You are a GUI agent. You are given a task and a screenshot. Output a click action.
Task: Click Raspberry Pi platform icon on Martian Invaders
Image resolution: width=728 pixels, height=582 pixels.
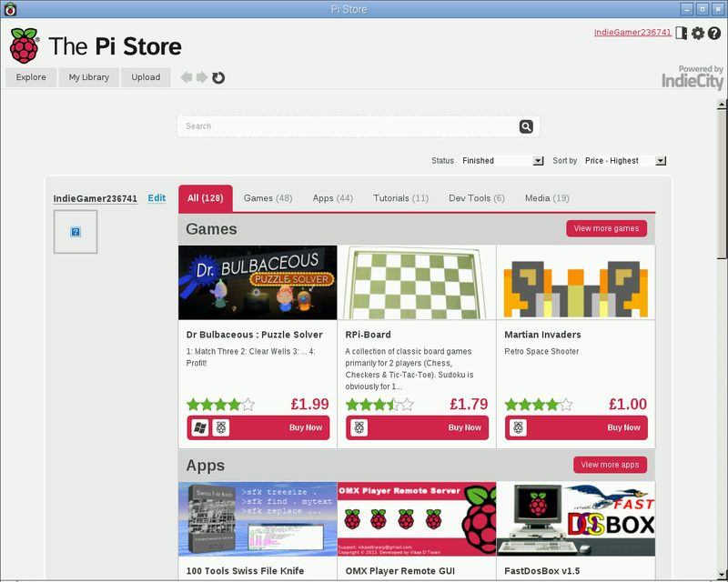coord(518,427)
